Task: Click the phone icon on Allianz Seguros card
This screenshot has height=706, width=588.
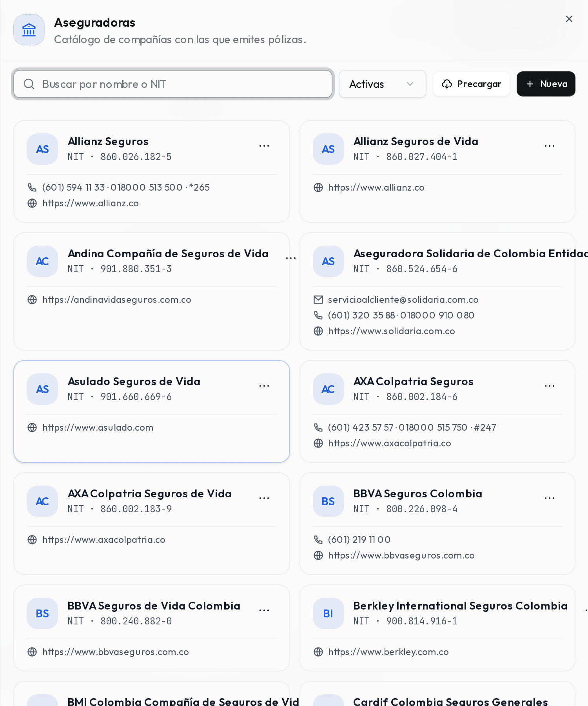Action: pyautogui.click(x=32, y=187)
